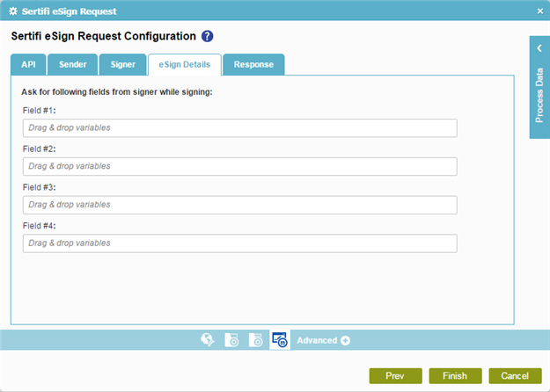Select the highlighted eSign step icon

point(280,340)
